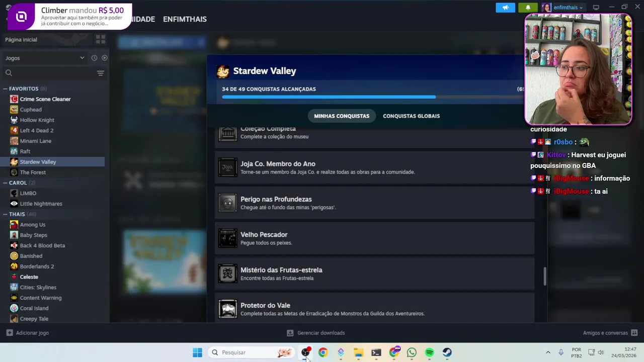644x362 pixels.
Task: Sort library by recent activity clock icon
Action: 94,58
